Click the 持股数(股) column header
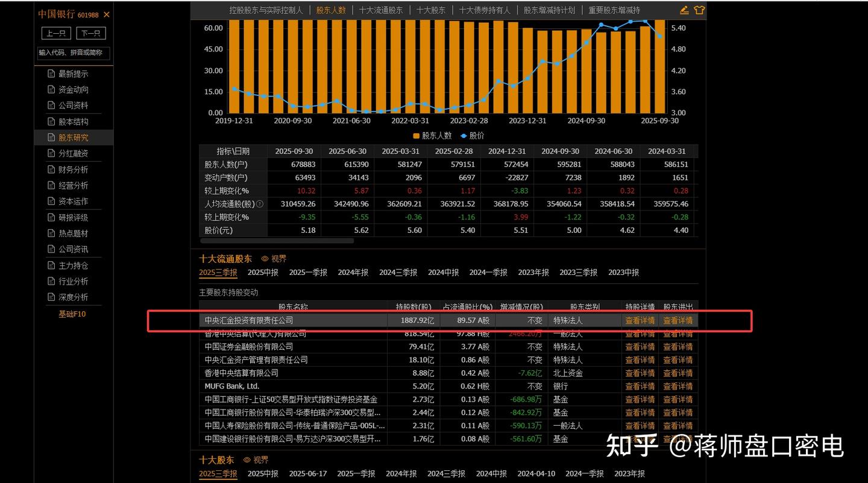Viewport: 868px width, 483px height. tap(414, 307)
